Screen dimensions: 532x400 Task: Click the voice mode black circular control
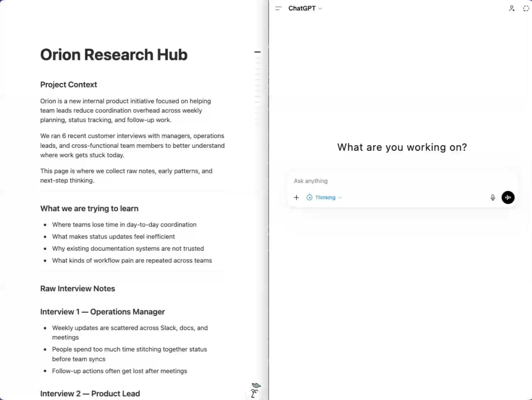[x=508, y=197]
